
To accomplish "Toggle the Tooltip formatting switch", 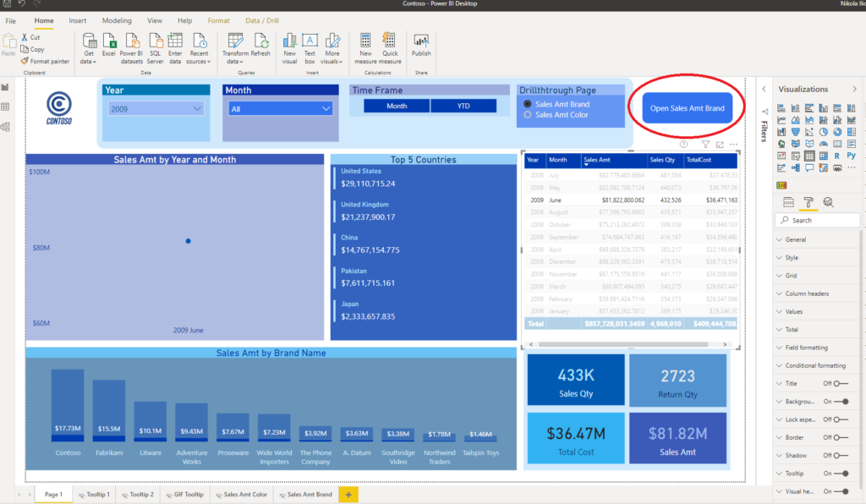I will point(841,474).
